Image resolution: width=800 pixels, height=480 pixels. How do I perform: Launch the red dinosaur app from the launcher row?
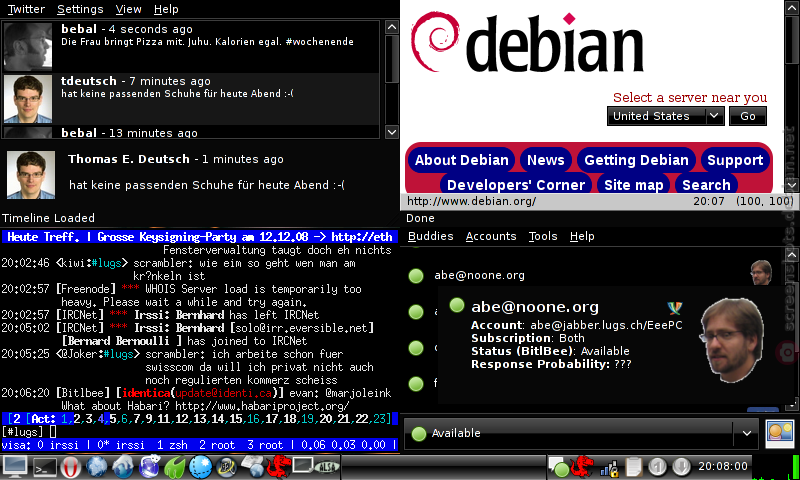278,467
